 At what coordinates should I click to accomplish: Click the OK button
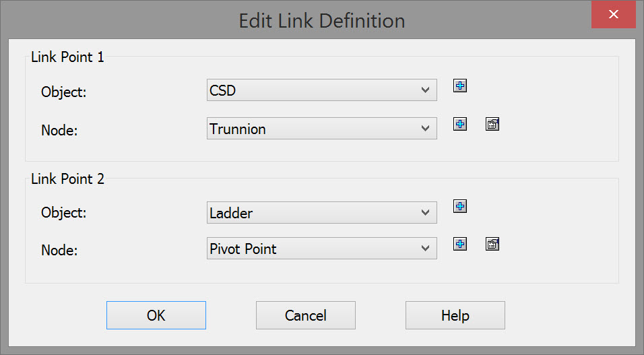[x=156, y=315]
